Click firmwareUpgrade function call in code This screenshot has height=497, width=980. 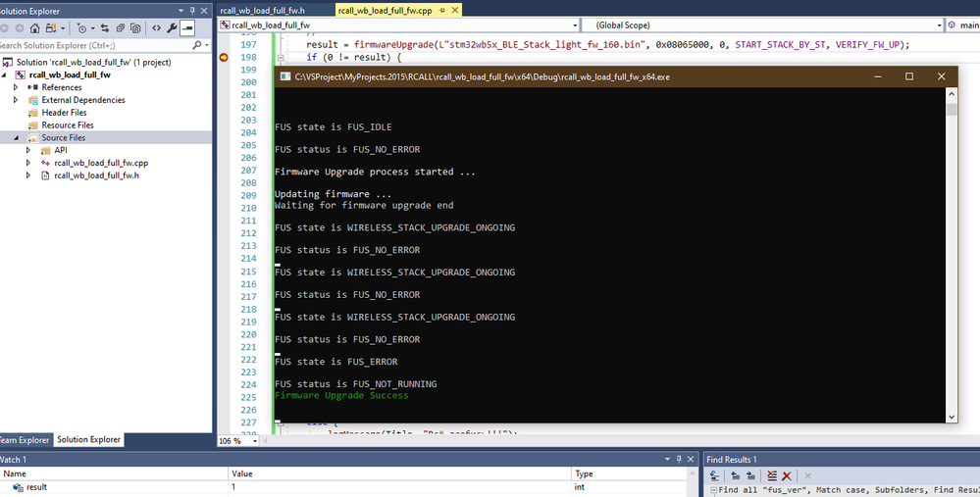[x=393, y=44]
